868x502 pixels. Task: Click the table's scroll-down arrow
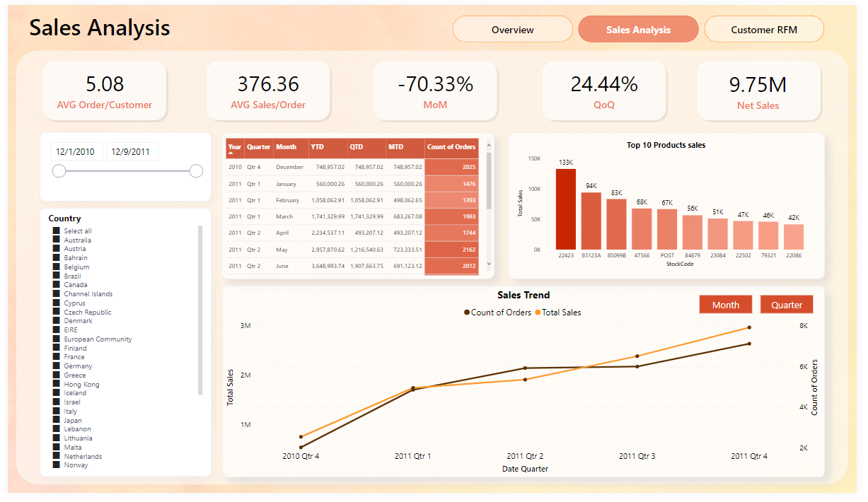pos(487,264)
